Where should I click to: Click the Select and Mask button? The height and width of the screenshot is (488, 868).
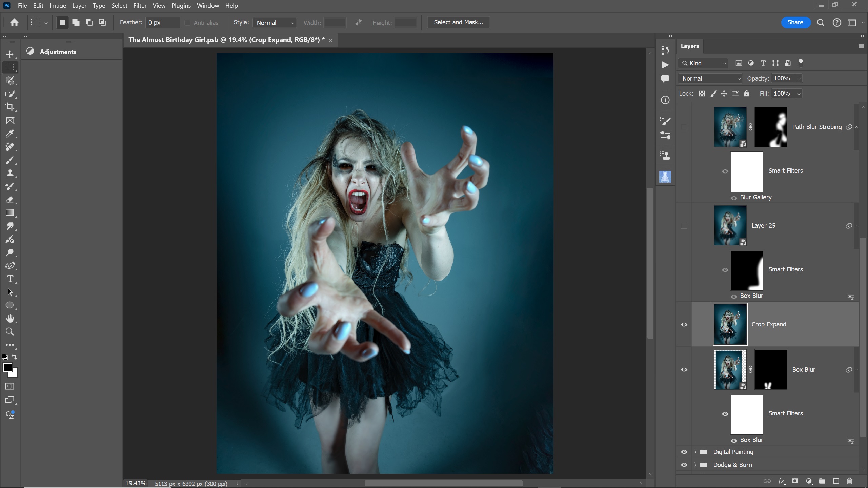[x=458, y=22]
